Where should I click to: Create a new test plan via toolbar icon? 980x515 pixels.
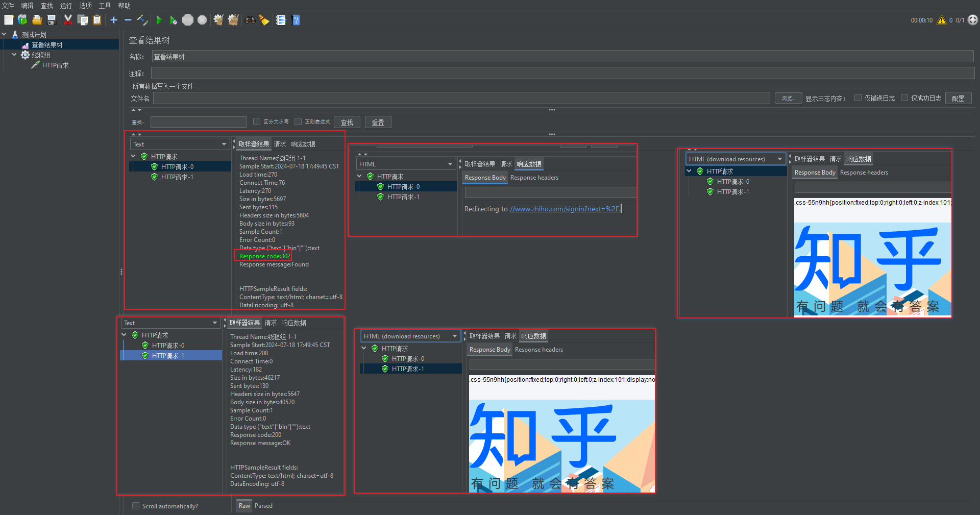[9, 20]
